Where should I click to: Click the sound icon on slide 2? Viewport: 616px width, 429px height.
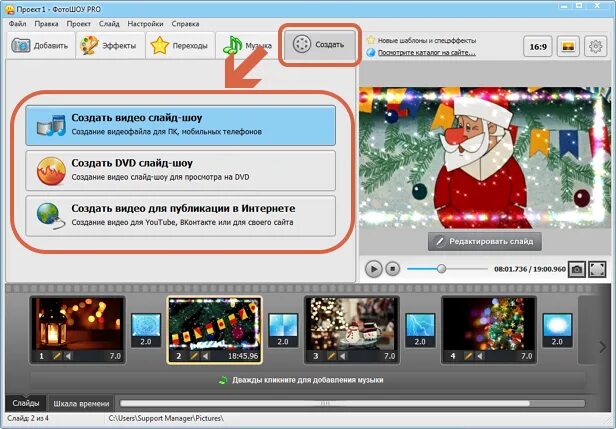pos(206,356)
